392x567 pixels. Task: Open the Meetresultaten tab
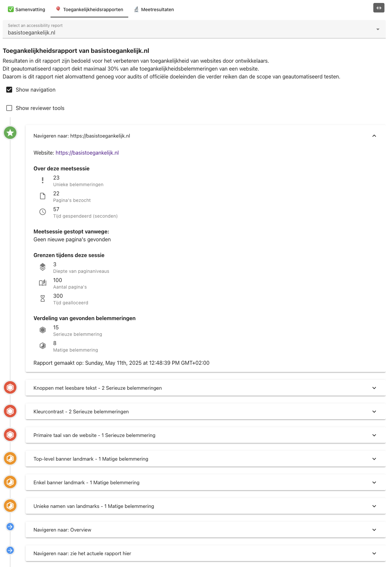(x=154, y=10)
